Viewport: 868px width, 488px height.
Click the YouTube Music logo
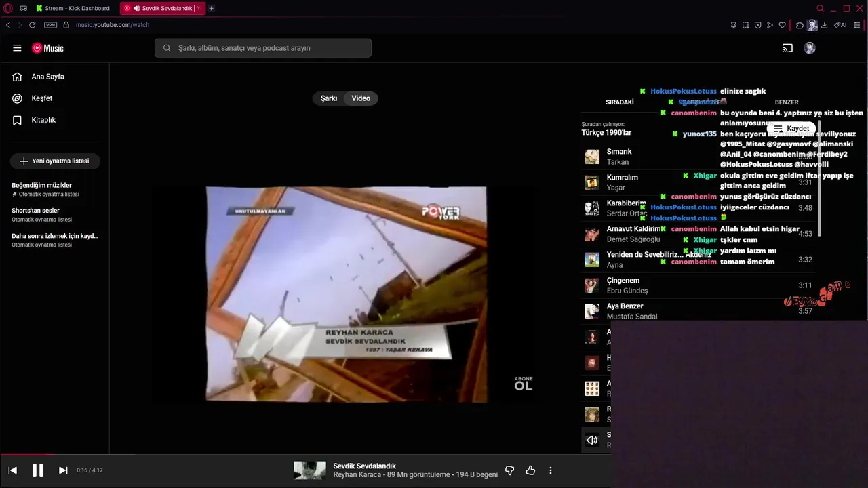[x=47, y=48]
